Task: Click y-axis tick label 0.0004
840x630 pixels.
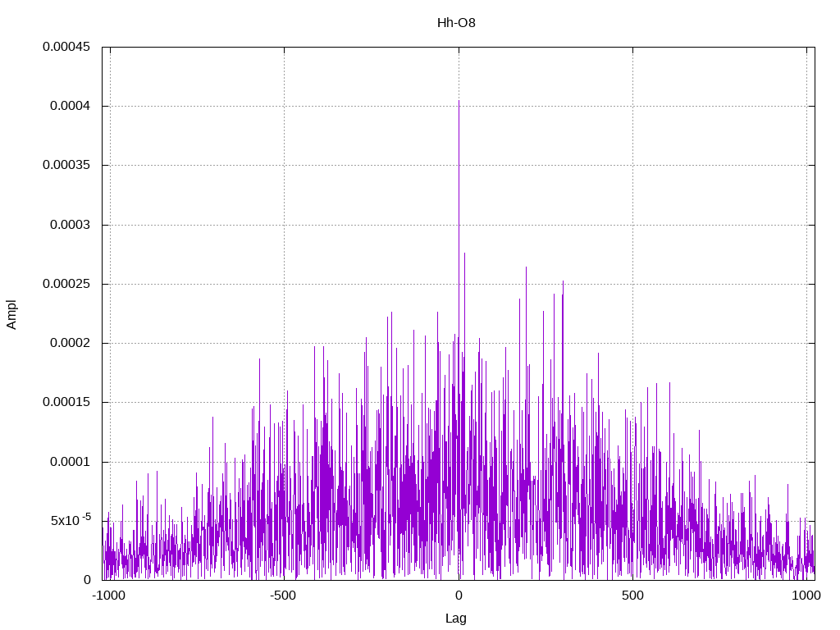Action: [71, 106]
